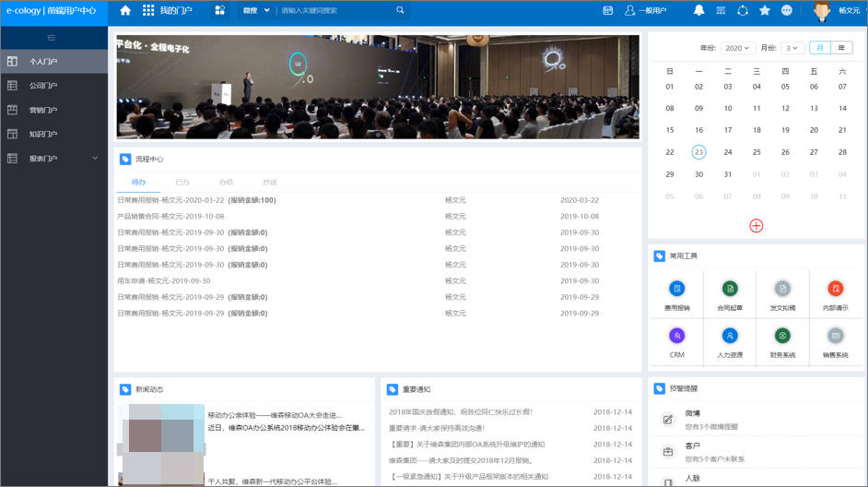Click the keyword search input field

click(x=335, y=10)
